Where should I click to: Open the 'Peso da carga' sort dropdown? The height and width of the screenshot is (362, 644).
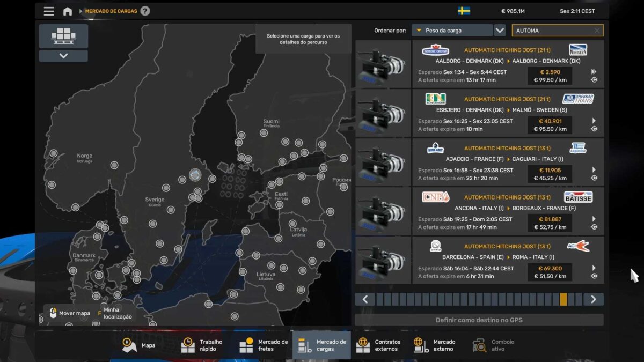point(452,31)
